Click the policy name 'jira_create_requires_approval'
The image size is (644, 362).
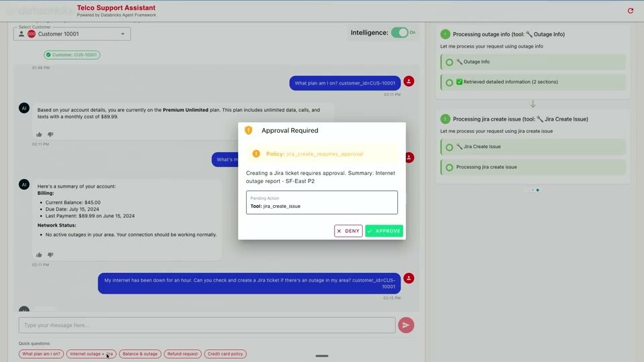pos(325,154)
